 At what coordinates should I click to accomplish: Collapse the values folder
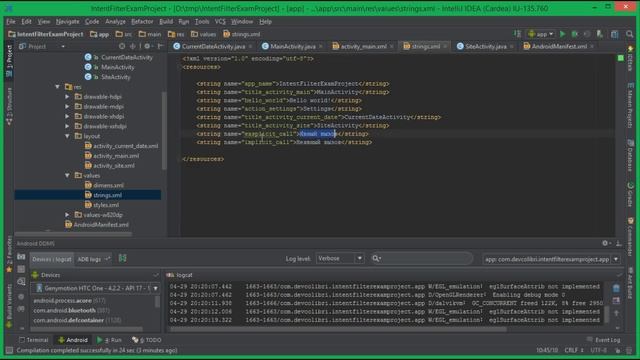pos(67,175)
